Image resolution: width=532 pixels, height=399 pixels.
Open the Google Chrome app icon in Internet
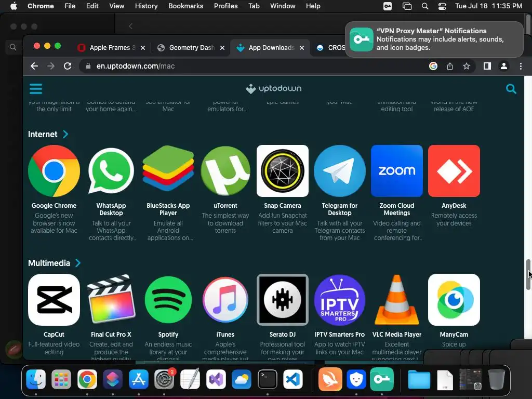pyautogui.click(x=54, y=171)
